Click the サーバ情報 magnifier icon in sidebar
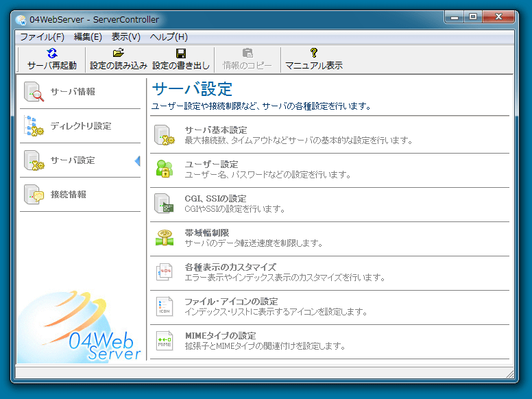This screenshot has width=532, height=399. (x=34, y=92)
